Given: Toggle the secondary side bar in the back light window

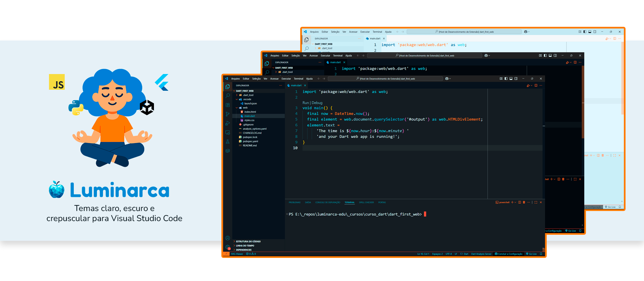Looking at the screenshot, I should [x=595, y=32].
